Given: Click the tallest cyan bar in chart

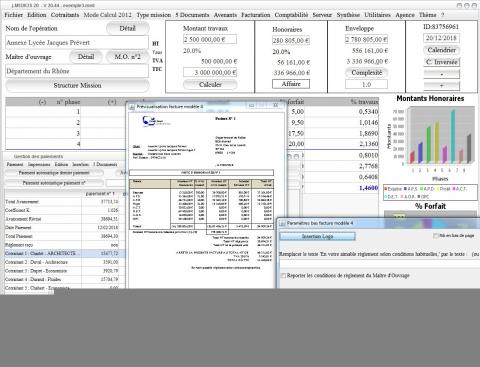Looking at the screenshot, I should (453, 136).
